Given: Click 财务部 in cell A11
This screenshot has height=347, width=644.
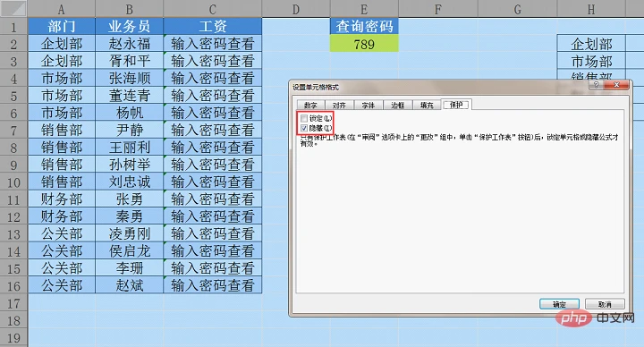Looking at the screenshot, I should [61, 199].
